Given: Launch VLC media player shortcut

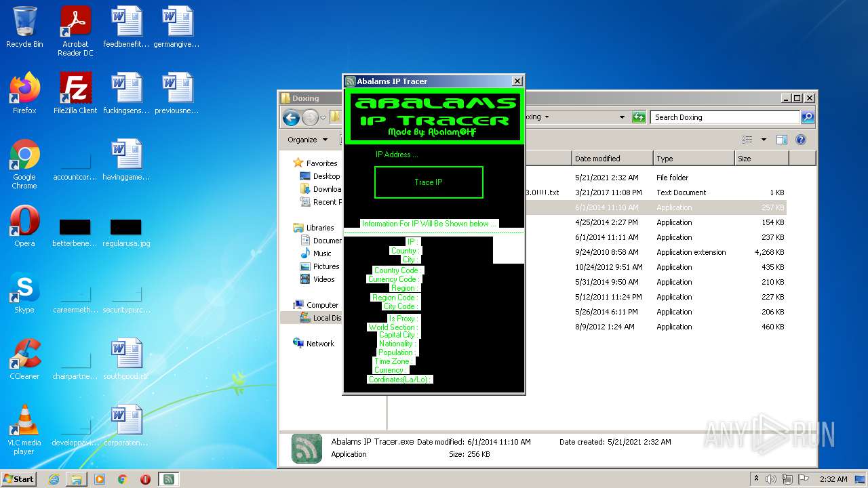Looking at the screenshot, I should (24, 430).
